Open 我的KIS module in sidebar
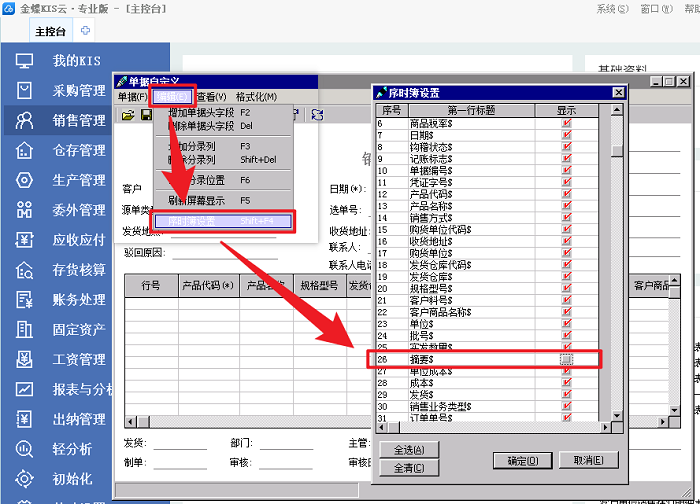This screenshot has width=700, height=504. 76,61
